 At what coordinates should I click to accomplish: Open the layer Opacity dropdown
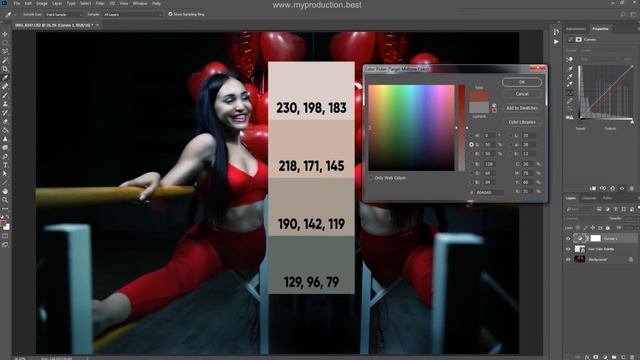(631, 218)
